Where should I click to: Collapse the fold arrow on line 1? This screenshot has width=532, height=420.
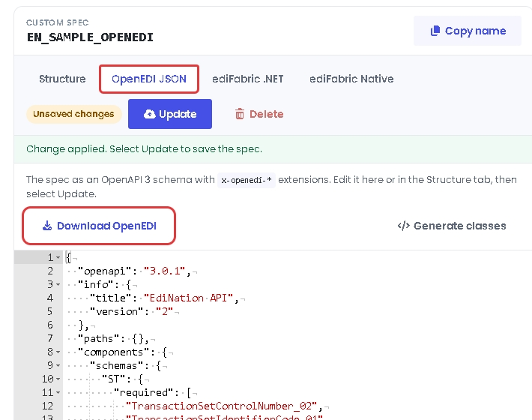pos(58,258)
